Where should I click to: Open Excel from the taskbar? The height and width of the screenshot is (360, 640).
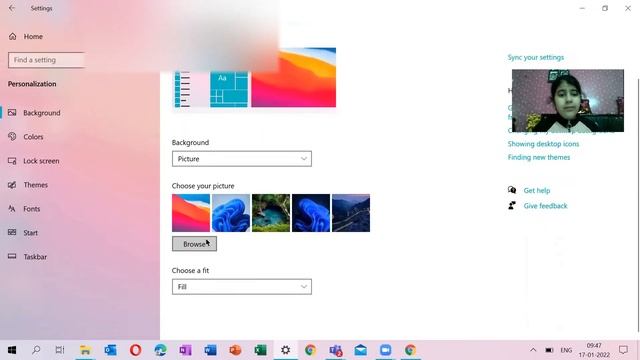[260, 350]
